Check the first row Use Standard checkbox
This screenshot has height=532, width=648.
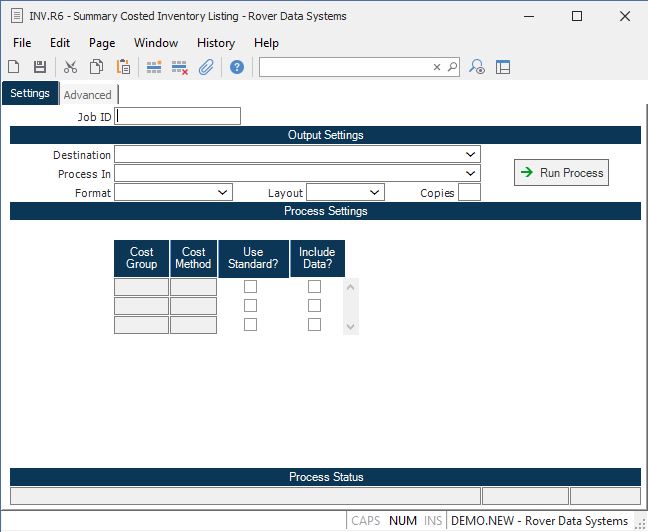pos(250,287)
